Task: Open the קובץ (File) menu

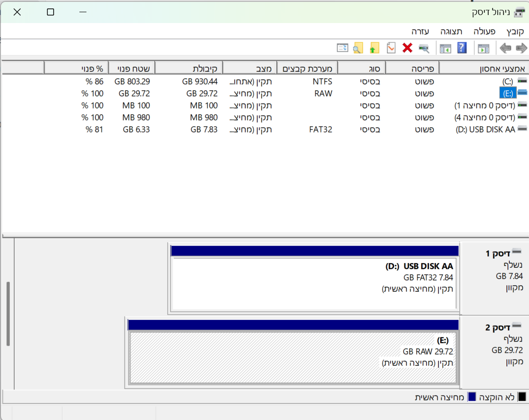Action: [515, 31]
